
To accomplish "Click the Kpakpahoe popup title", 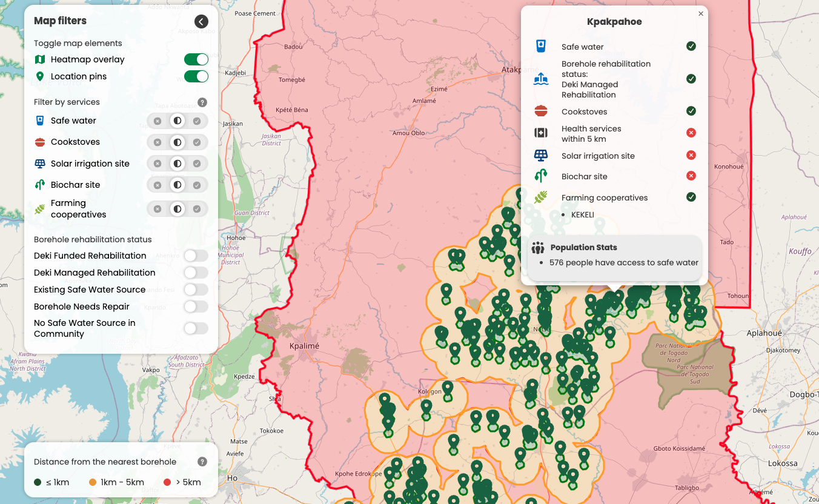I will 614,22.
